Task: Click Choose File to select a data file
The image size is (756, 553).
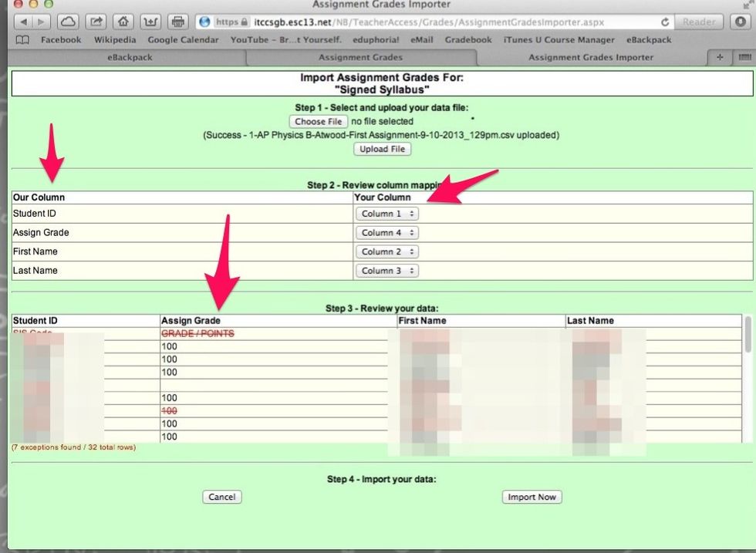Action: pos(318,121)
